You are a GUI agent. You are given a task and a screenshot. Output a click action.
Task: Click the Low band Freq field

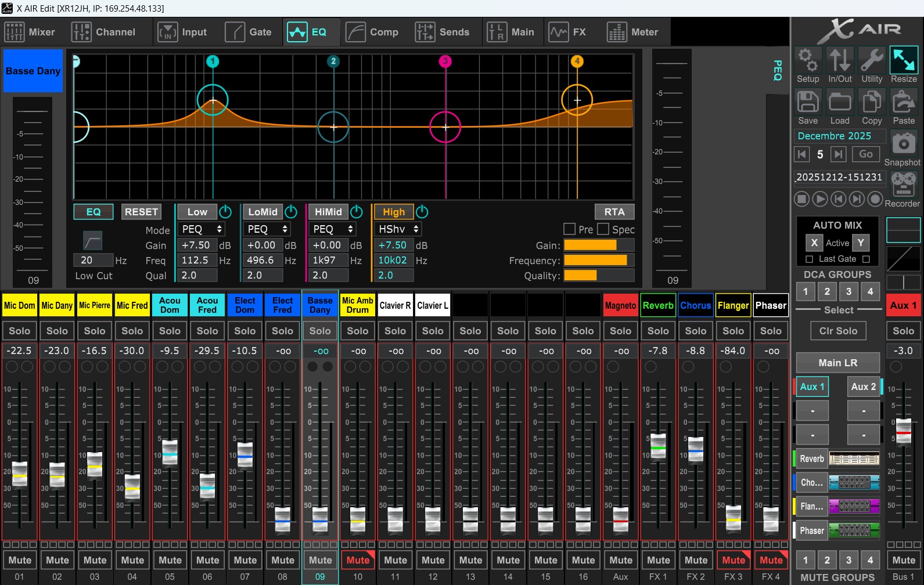point(196,261)
